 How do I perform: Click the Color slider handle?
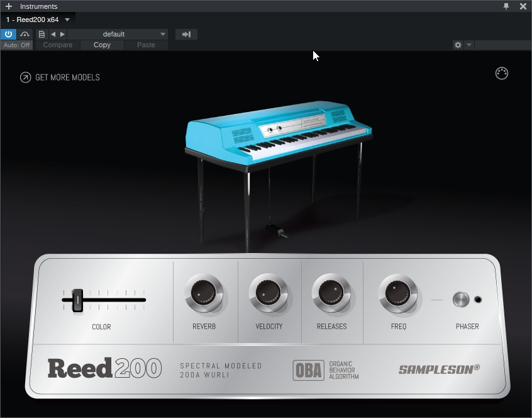77,300
